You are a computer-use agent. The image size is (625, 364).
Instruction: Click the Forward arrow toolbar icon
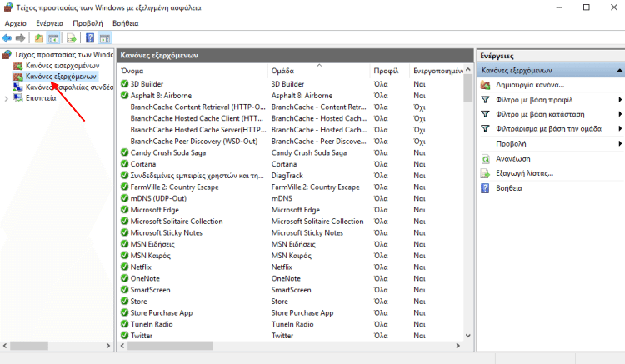click(20, 38)
